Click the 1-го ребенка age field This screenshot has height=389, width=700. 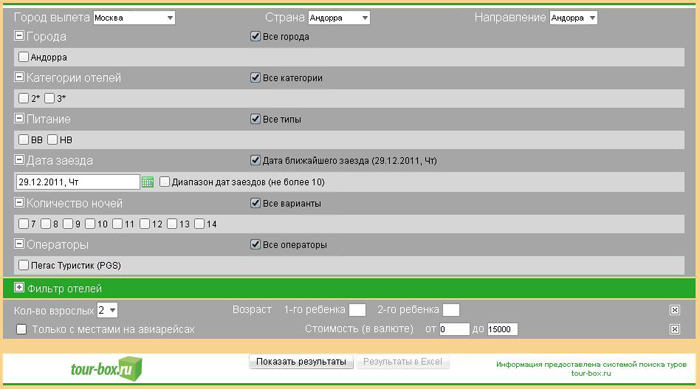pyautogui.click(x=357, y=310)
